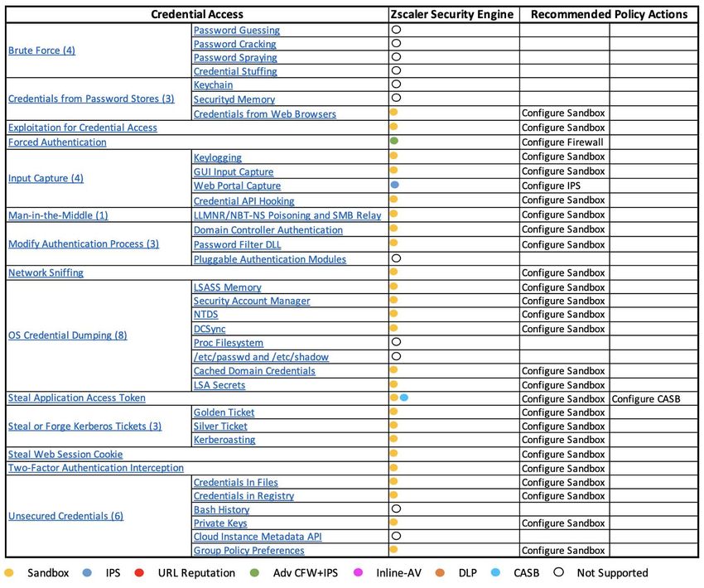Open Credentials from Password Stores (3)

(91, 99)
